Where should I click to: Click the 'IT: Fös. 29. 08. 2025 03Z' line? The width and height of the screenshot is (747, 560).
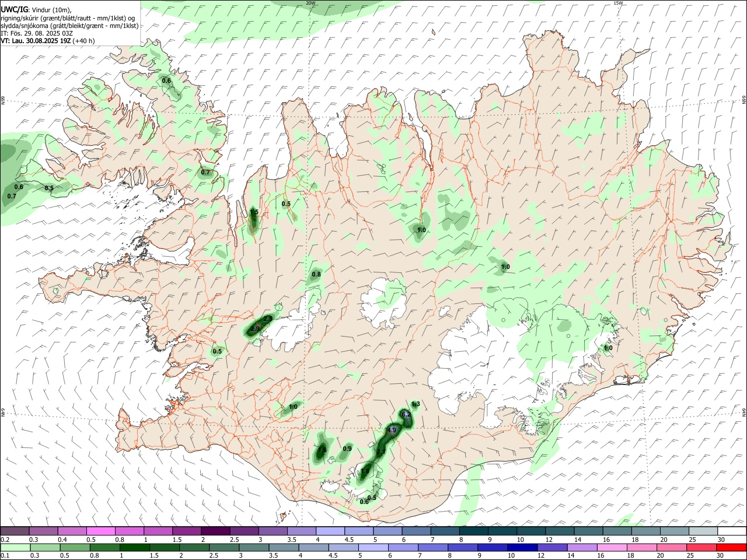[37, 33]
